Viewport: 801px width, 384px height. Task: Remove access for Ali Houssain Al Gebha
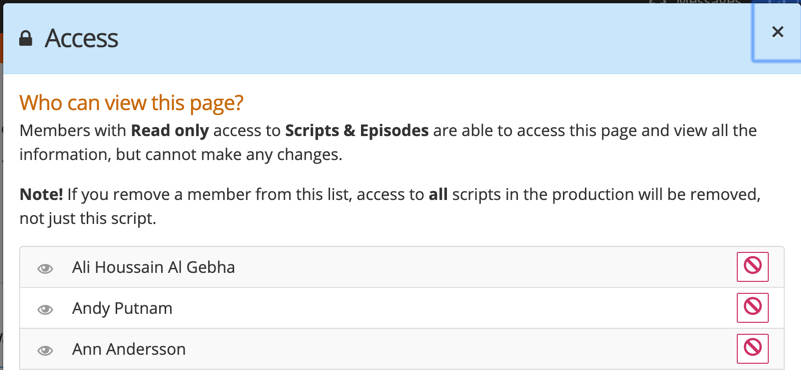click(752, 266)
